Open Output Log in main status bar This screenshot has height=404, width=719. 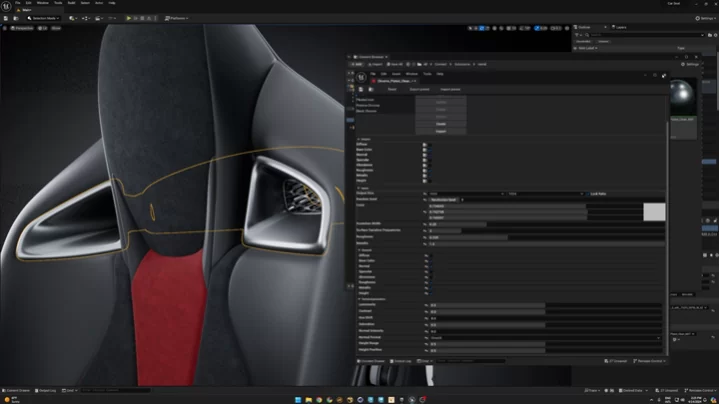(45, 391)
